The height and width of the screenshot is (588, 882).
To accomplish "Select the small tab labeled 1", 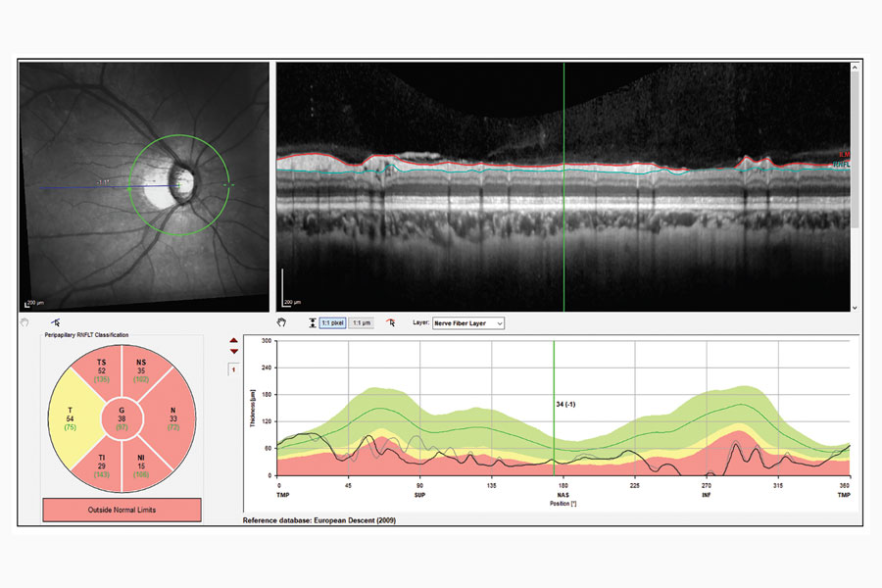I will pyautogui.click(x=233, y=368).
